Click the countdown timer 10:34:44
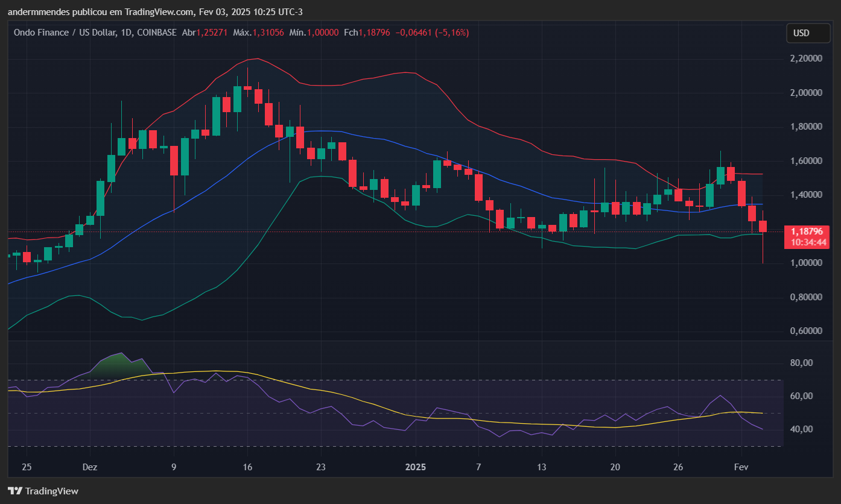Viewport: 841px width, 504px height. click(808, 242)
